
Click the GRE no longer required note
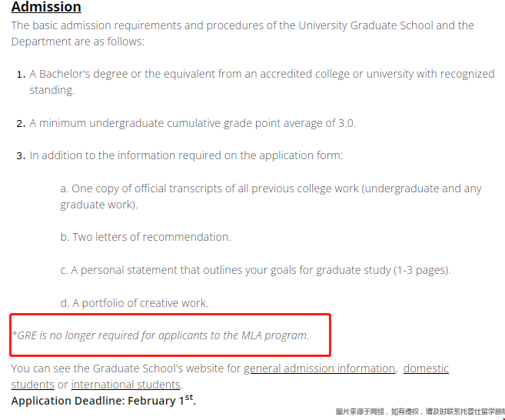tap(161, 335)
